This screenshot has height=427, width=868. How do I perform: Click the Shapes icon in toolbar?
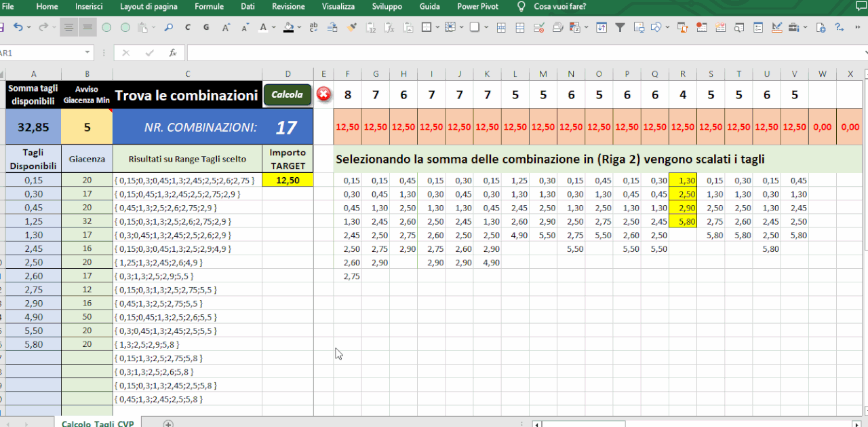(655, 27)
